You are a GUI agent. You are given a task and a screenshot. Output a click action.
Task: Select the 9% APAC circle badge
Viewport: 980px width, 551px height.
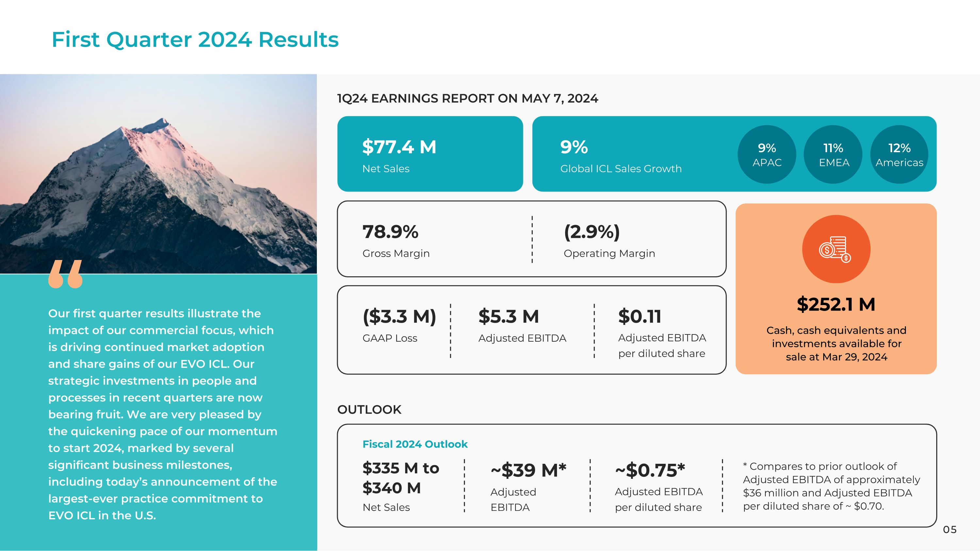click(767, 154)
